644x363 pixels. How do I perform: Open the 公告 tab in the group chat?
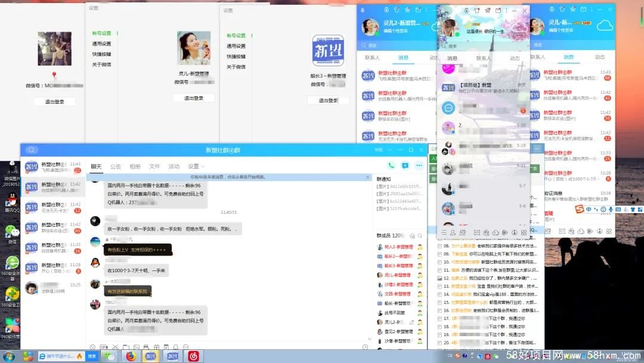(x=116, y=167)
